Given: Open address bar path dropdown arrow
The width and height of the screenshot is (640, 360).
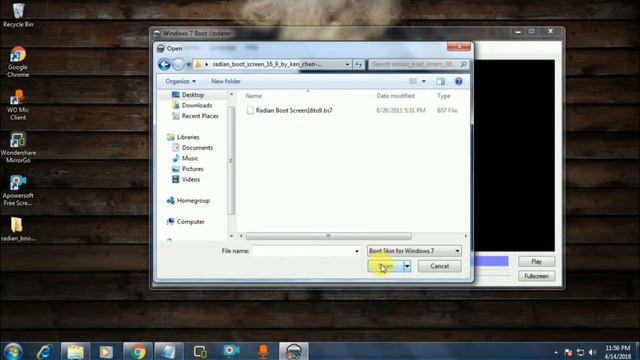Looking at the screenshot, I should 347,64.
